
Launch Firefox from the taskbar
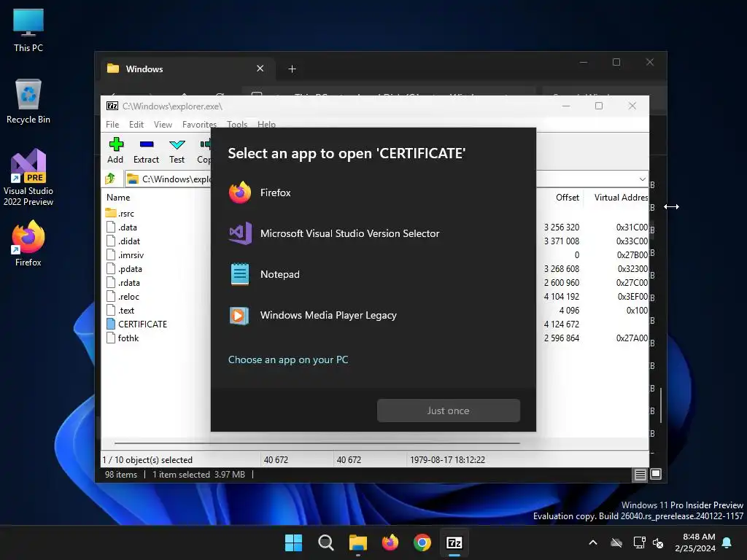point(390,542)
